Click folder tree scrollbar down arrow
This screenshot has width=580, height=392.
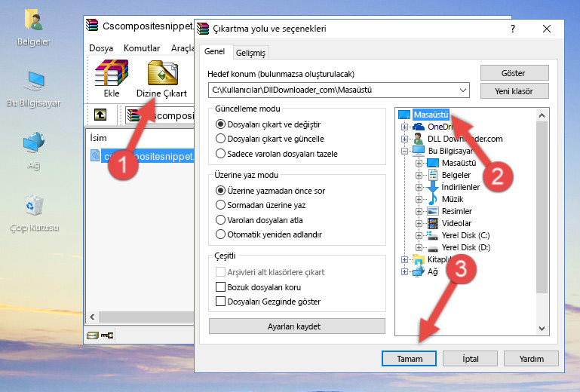pyautogui.click(x=542, y=329)
